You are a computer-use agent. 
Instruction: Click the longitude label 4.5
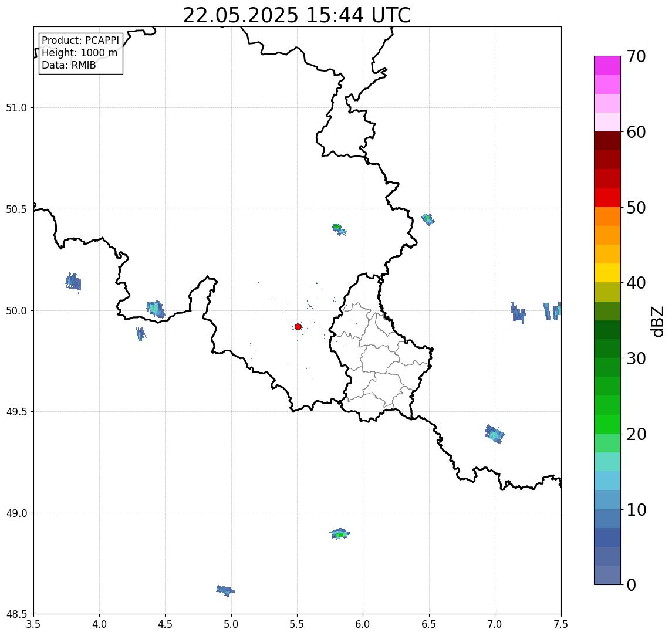click(166, 624)
